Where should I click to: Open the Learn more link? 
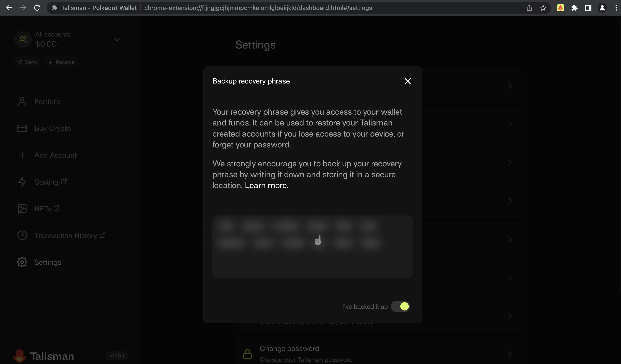point(266,185)
